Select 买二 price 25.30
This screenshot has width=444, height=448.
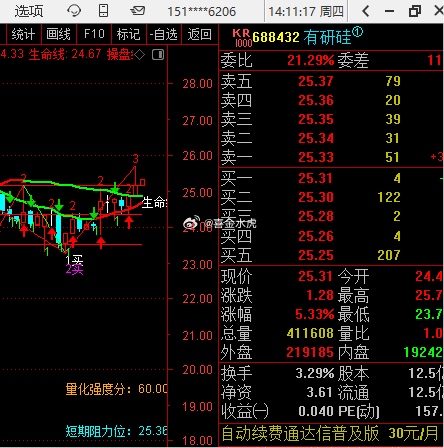(316, 197)
